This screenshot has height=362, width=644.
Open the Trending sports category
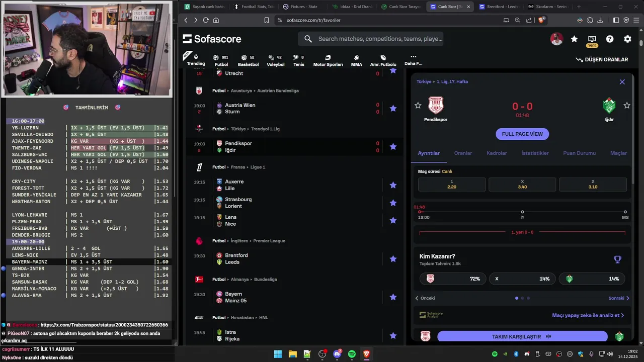(x=196, y=60)
